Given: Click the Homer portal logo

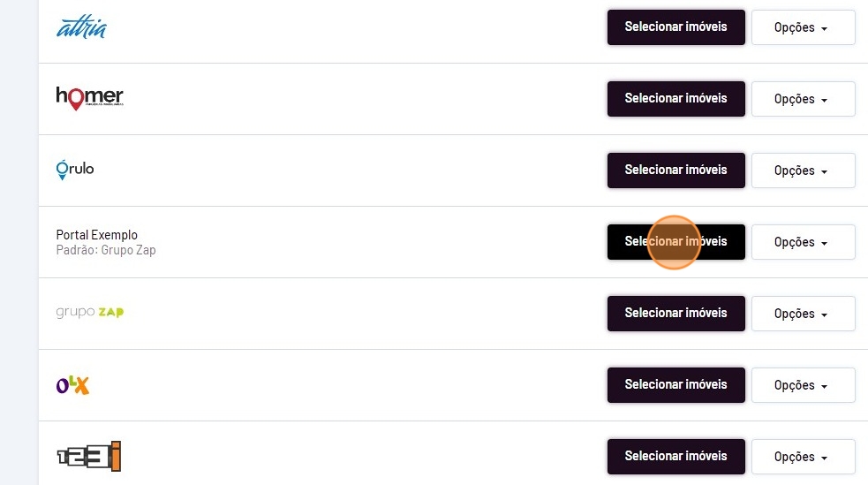Looking at the screenshot, I should (89, 98).
